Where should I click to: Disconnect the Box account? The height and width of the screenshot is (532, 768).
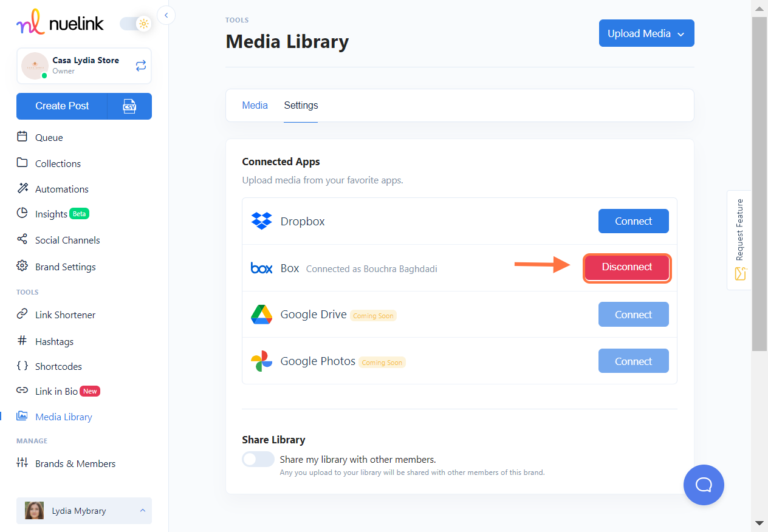coord(627,267)
